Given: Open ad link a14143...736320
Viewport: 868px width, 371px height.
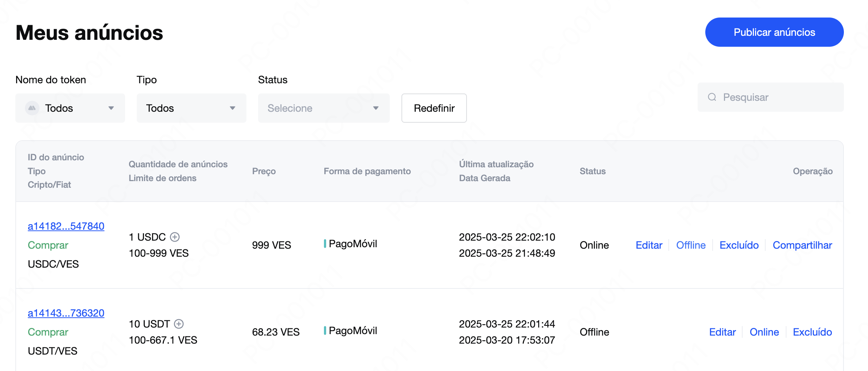Looking at the screenshot, I should (x=66, y=313).
